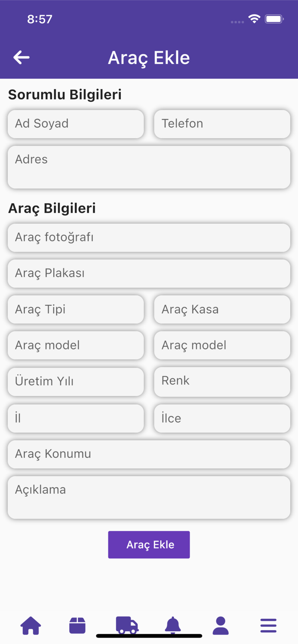Select the Telefon input field
Image resolution: width=298 pixels, height=644 pixels.
(x=222, y=124)
